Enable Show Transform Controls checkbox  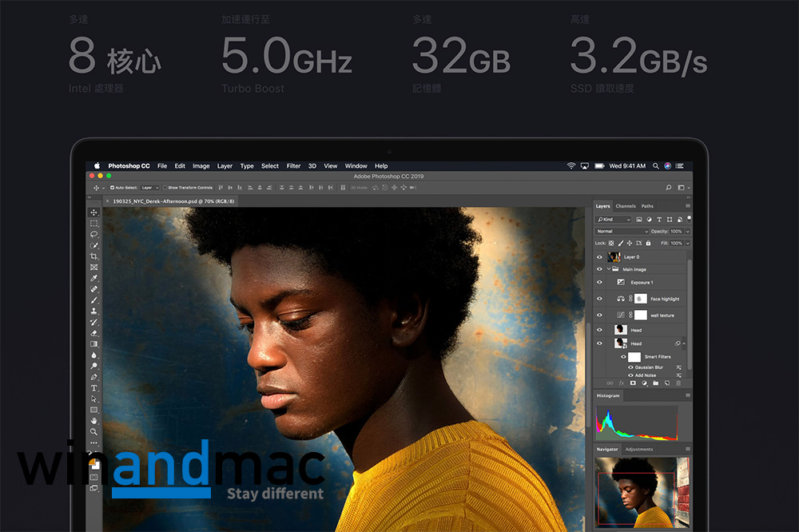point(165,188)
